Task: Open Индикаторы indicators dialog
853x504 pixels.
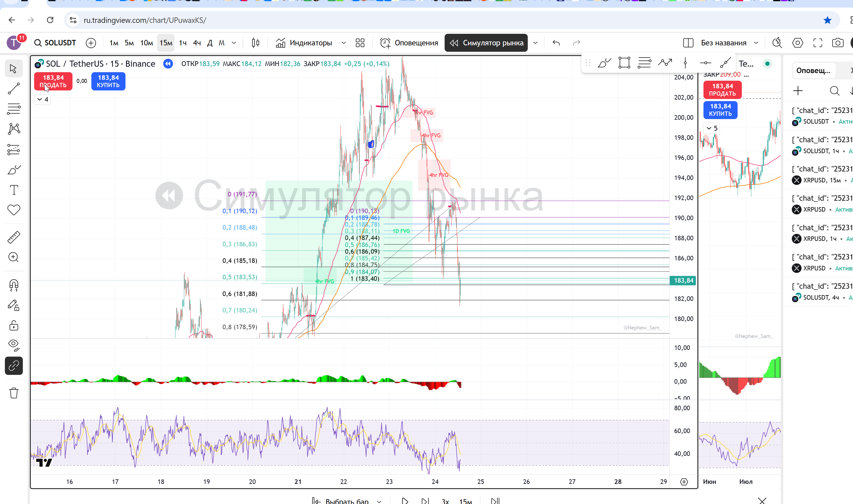Action: [x=304, y=43]
